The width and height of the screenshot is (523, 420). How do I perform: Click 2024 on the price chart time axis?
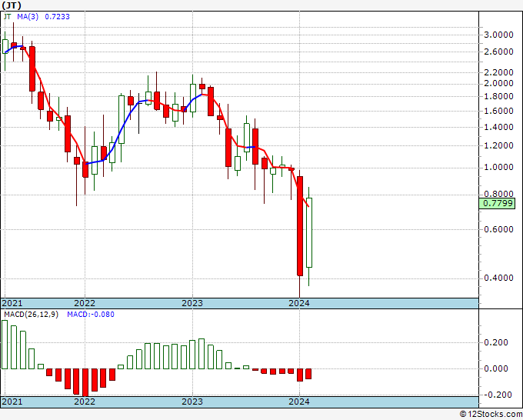click(299, 303)
